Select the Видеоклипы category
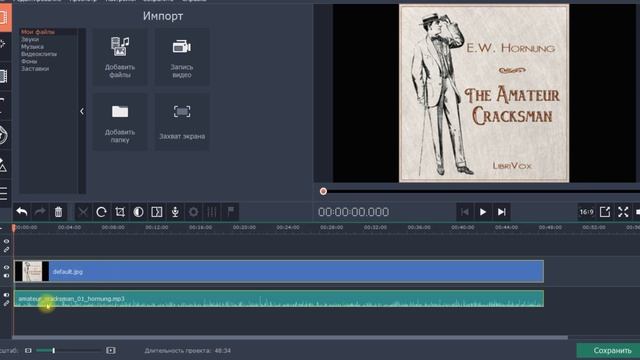The height and width of the screenshot is (360, 640). tap(39, 54)
